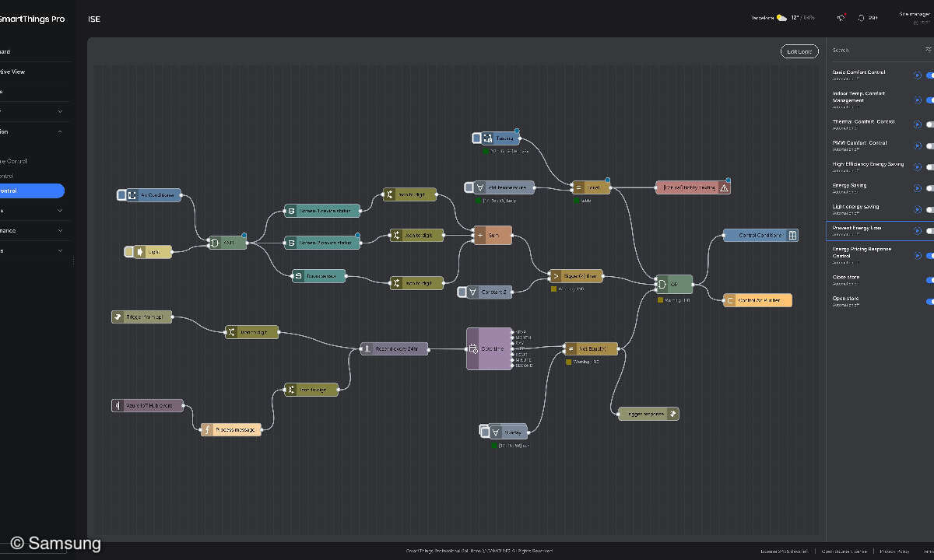
Task: Select the Control Conditioner output node
Action: point(760,235)
